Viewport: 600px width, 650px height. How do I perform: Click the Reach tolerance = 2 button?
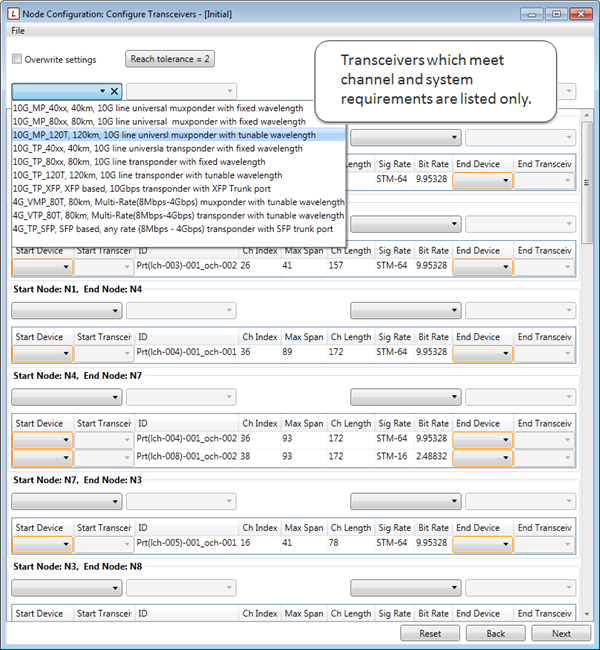(170, 59)
